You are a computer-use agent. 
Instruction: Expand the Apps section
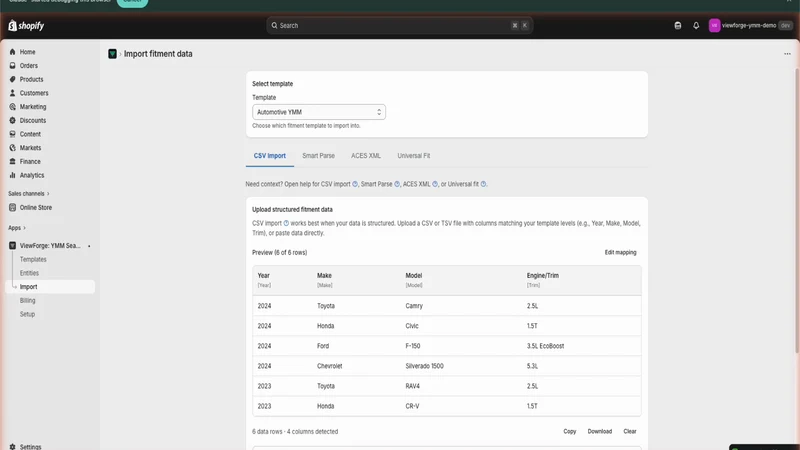17,228
